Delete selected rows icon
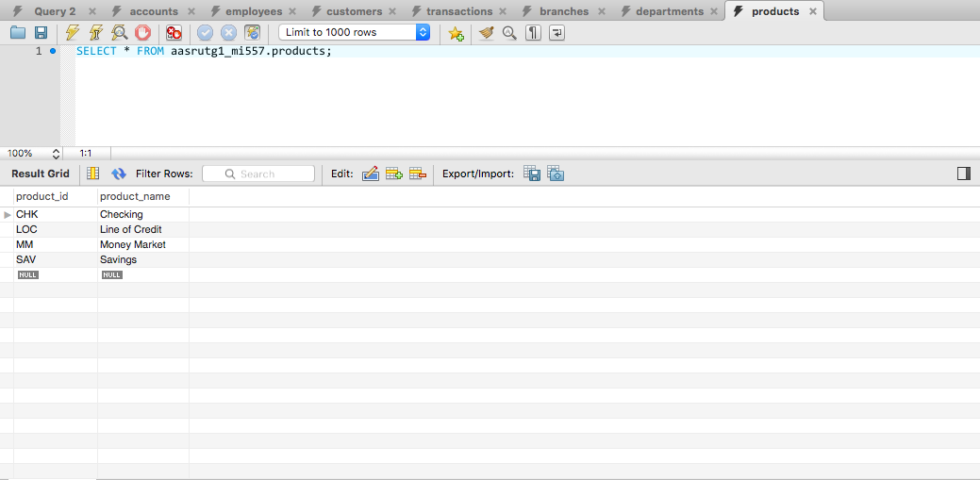This screenshot has width=980, height=480. click(x=418, y=174)
